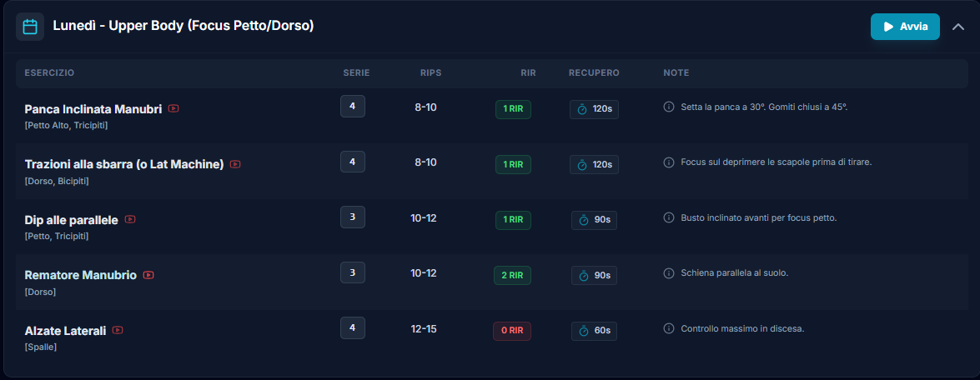
Task: Click the ESERCIZIO column header
Action: (x=49, y=73)
